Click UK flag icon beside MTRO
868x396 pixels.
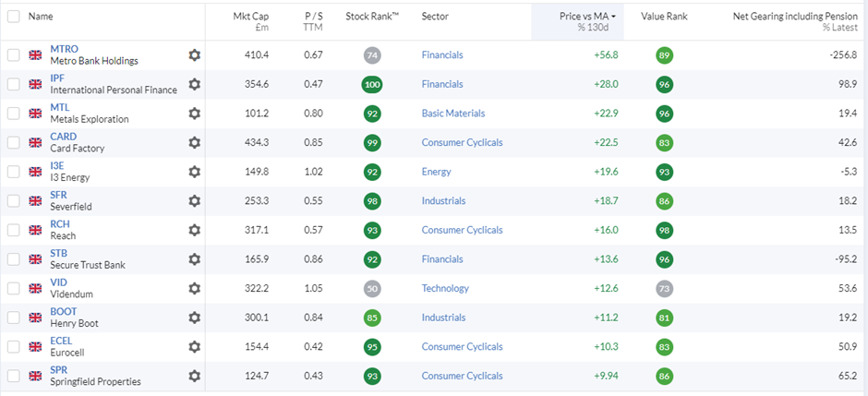(x=35, y=54)
